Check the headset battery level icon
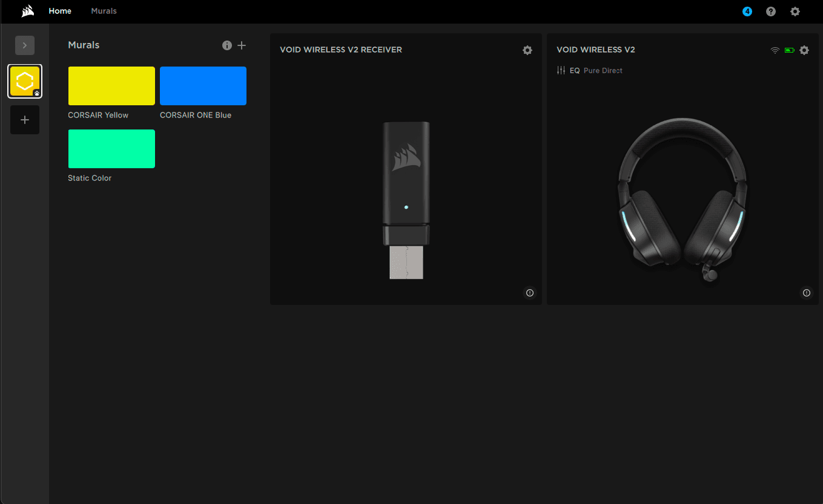823x504 pixels. pyautogui.click(x=789, y=50)
